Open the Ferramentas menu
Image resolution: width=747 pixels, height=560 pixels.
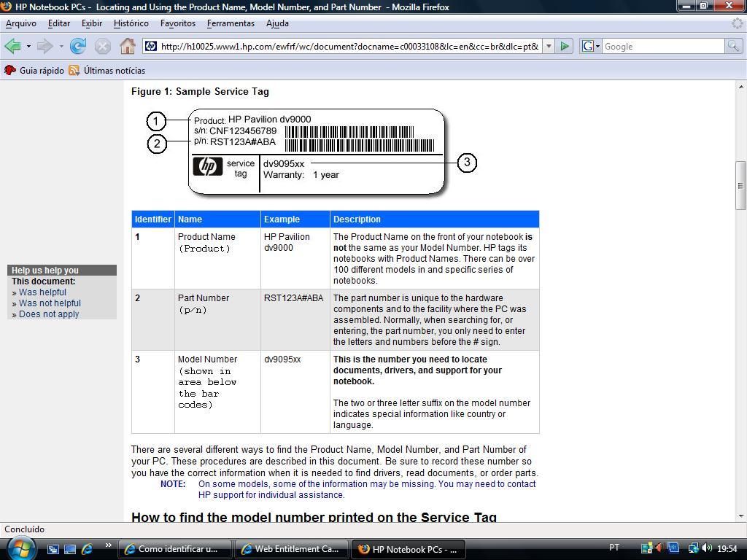click(231, 23)
